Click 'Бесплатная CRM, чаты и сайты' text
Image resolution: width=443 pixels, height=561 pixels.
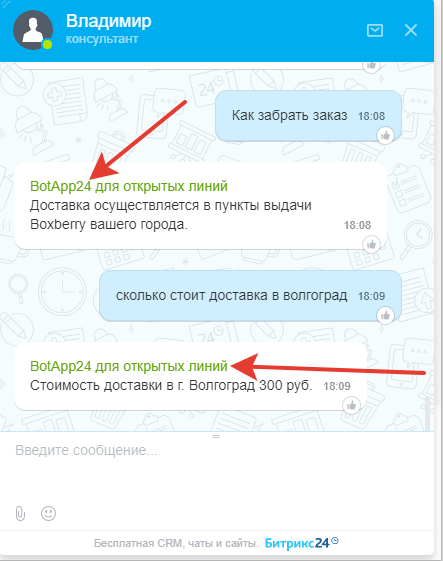click(176, 543)
